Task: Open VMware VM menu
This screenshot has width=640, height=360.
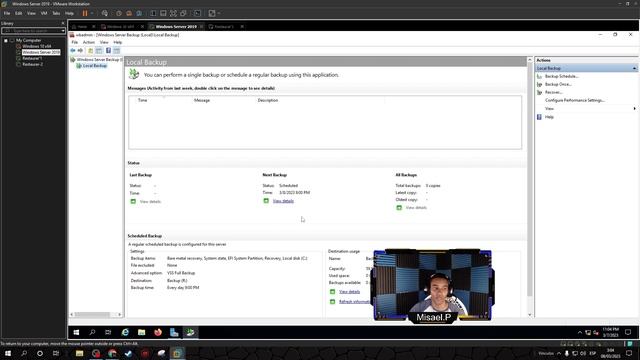Action: [44, 13]
